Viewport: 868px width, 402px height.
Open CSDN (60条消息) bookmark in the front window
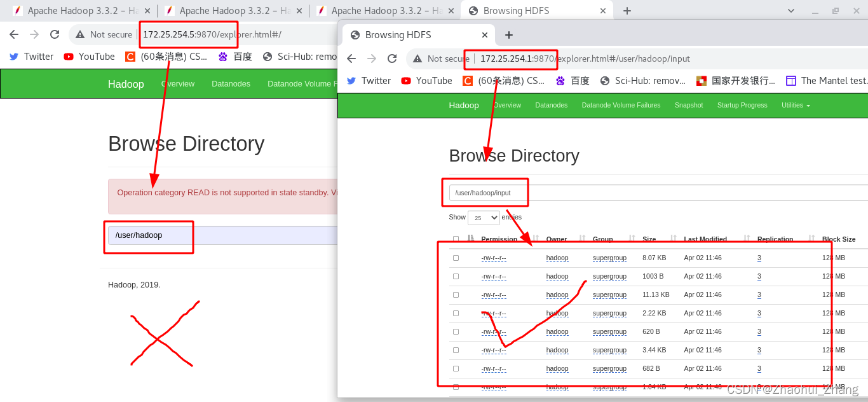click(x=503, y=80)
